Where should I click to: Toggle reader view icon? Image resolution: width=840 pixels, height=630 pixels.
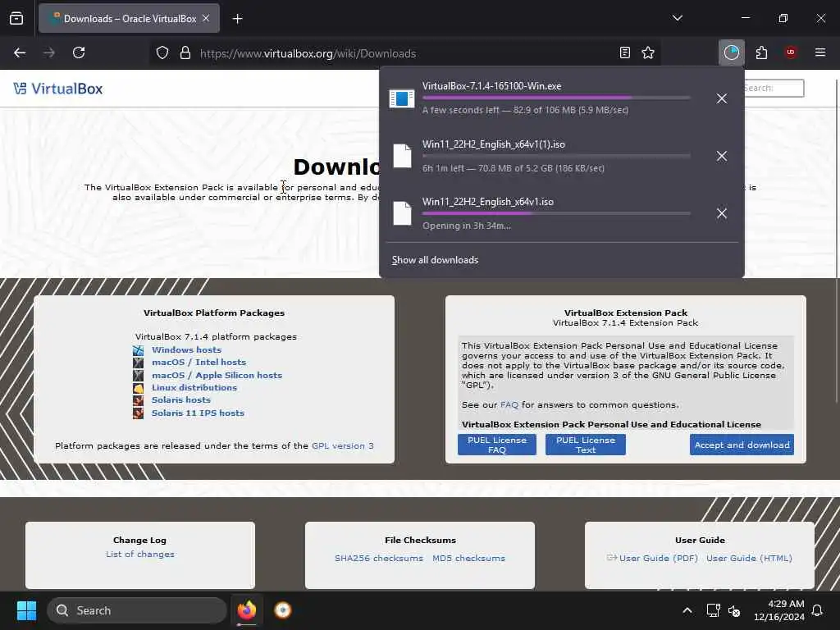coord(624,53)
